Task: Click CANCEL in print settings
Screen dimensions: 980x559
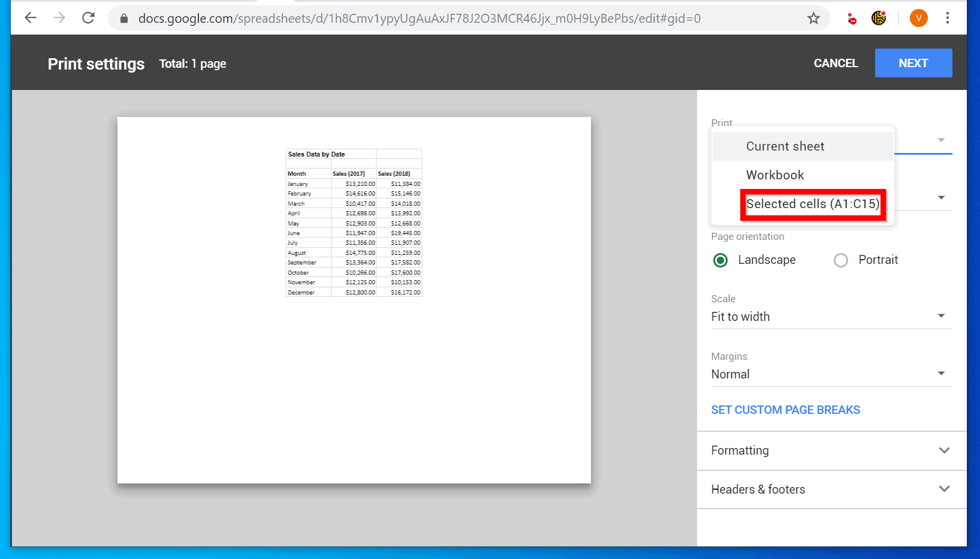Action: point(836,63)
